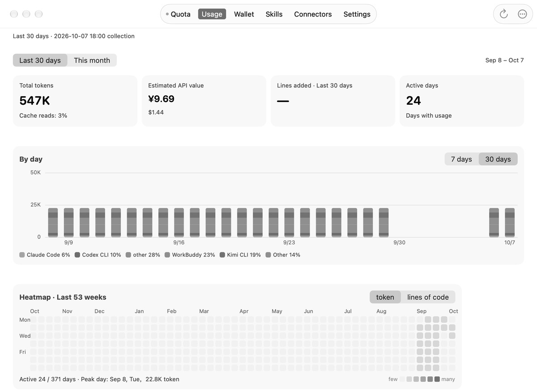Click the bar at the 9/9 label
The height and width of the screenshot is (392, 537).
pyautogui.click(x=68, y=222)
